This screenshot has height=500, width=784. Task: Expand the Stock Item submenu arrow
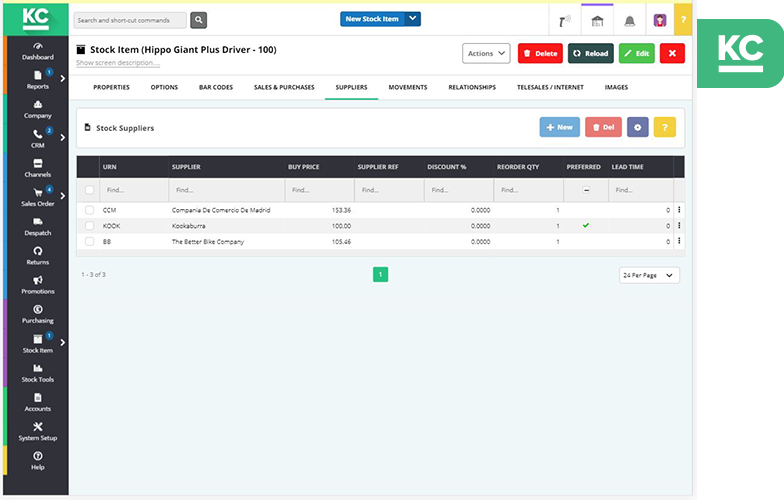click(62, 342)
